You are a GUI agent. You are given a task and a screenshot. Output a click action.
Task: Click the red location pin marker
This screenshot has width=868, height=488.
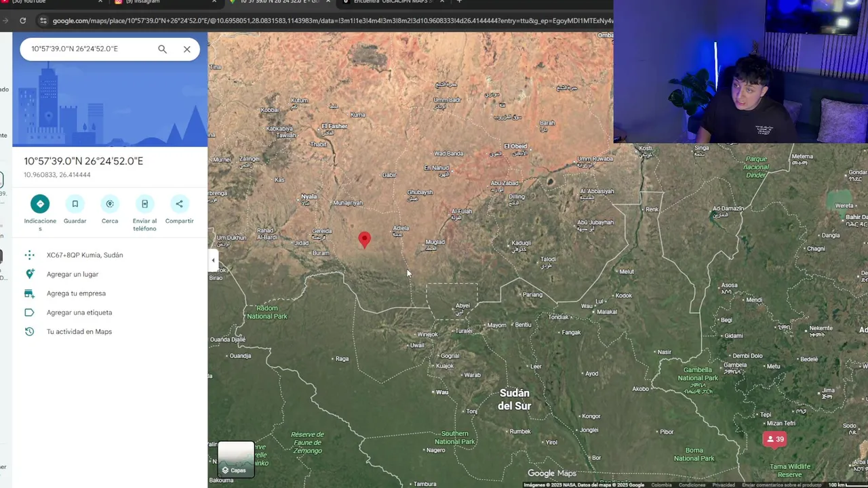(365, 240)
